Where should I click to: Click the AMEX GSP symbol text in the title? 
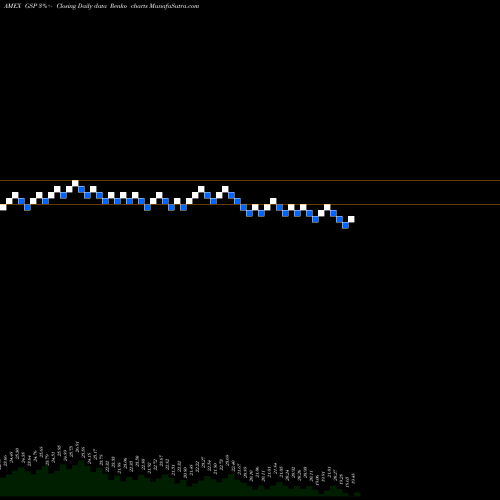tap(21, 6)
